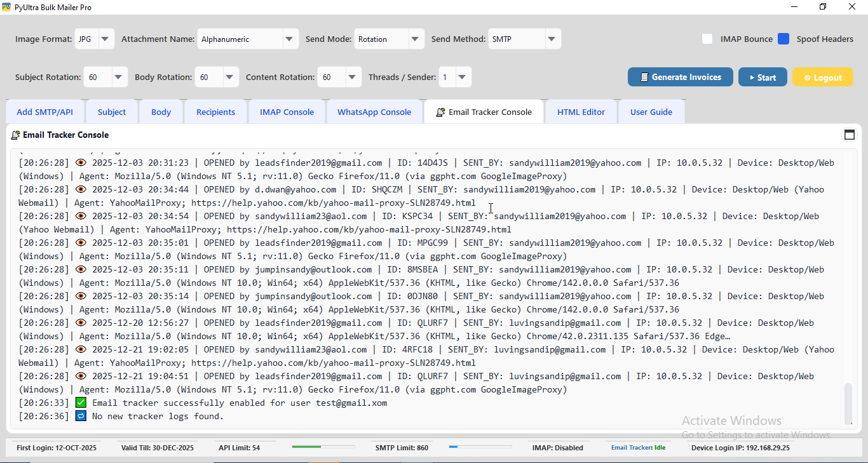The height and width of the screenshot is (463, 868).
Task: Click the green checkmark beside tracker enabled message
Action: [x=81, y=402]
